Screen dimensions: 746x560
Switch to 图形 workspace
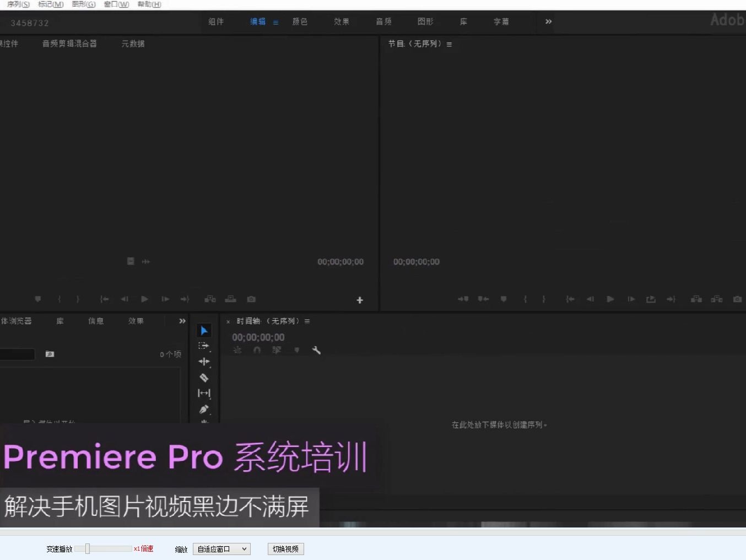[425, 21]
